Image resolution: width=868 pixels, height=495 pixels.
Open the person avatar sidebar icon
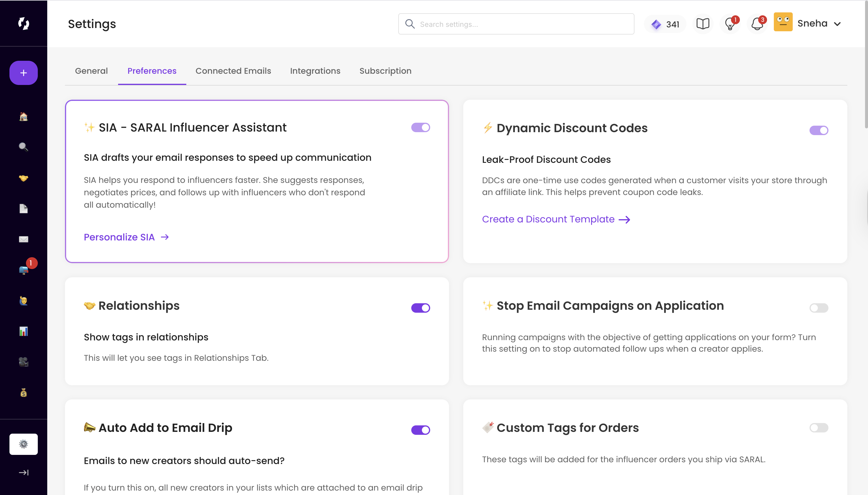pos(24,301)
